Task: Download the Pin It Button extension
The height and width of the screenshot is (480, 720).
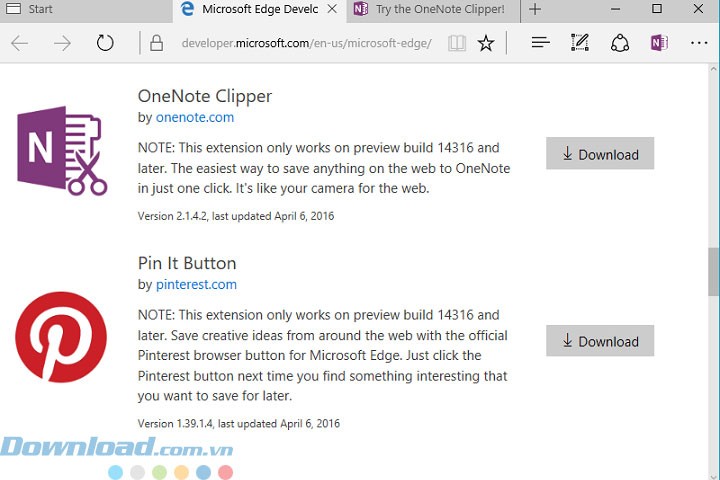Action: click(x=600, y=341)
